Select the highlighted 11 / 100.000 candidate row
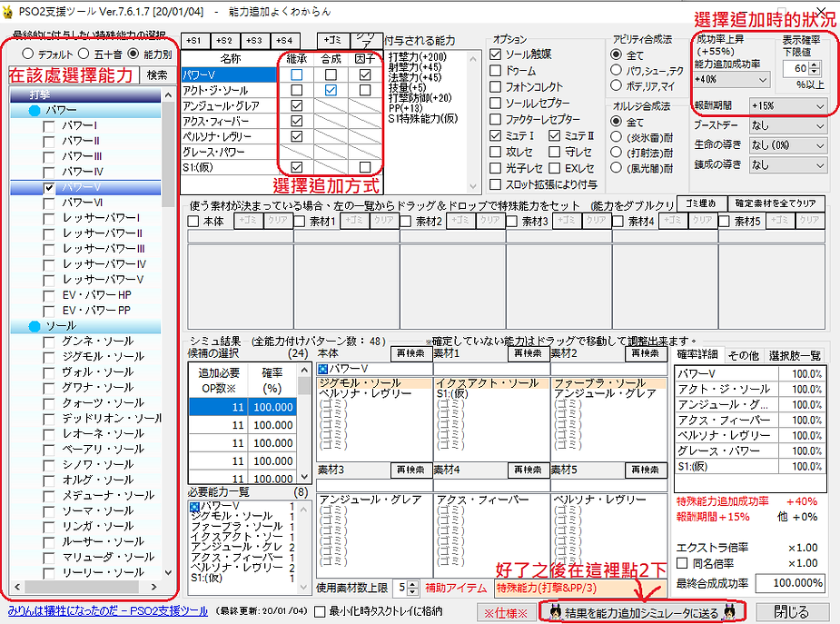The width and height of the screenshot is (840, 624). coord(242,407)
